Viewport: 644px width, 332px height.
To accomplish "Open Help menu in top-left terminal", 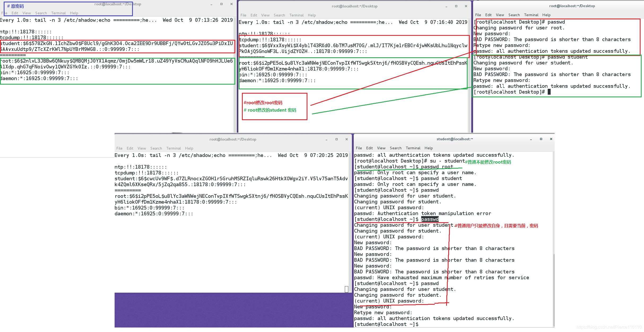I will click(74, 13).
